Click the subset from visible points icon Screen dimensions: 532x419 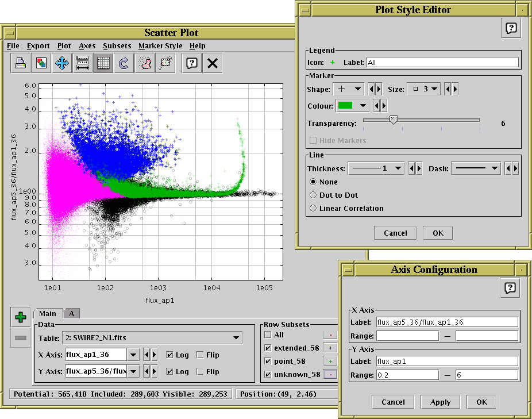(165, 63)
